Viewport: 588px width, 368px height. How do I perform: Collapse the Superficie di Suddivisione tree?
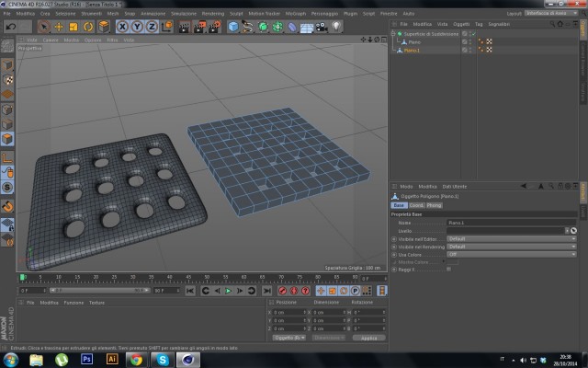point(393,34)
